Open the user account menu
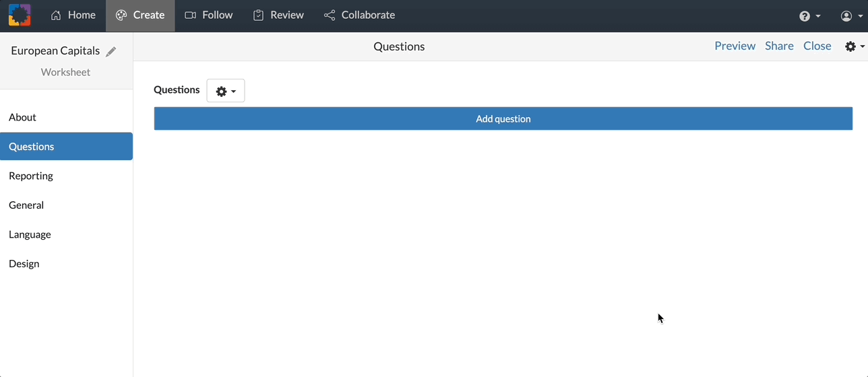The height and width of the screenshot is (377, 868). click(x=852, y=15)
